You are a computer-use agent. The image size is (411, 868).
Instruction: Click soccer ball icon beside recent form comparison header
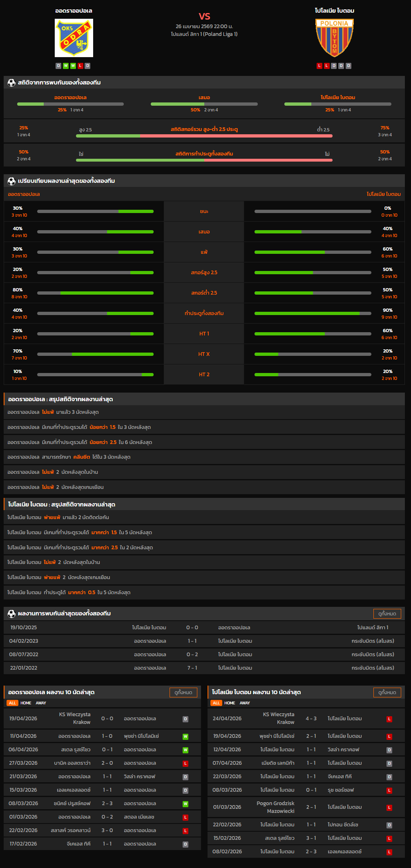11,181
